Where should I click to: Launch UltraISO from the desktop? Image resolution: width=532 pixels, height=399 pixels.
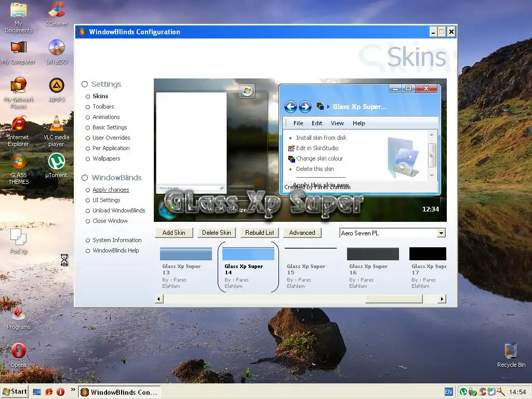coord(56,52)
